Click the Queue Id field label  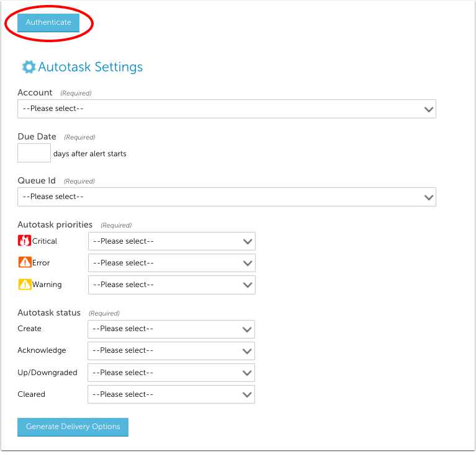37,180
